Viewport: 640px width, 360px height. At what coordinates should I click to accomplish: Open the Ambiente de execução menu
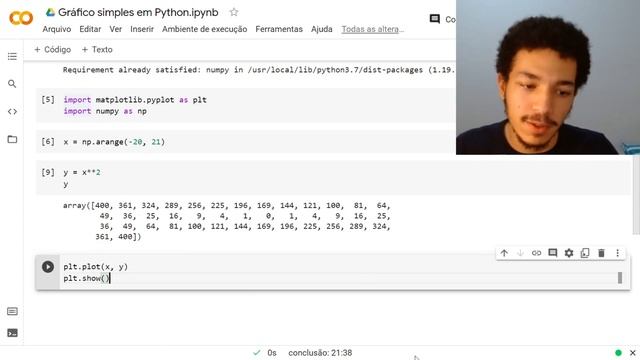pos(204,29)
